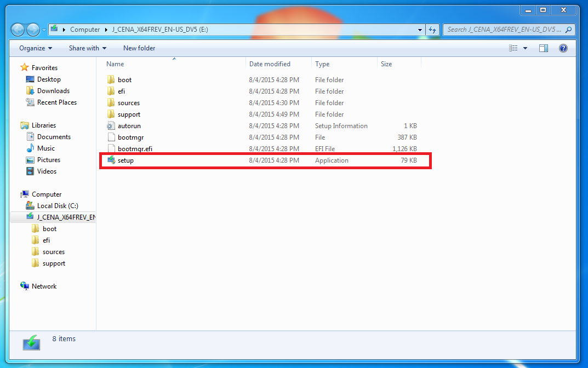Show the preview pane icon
The height and width of the screenshot is (368, 588).
(x=543, y=48)
